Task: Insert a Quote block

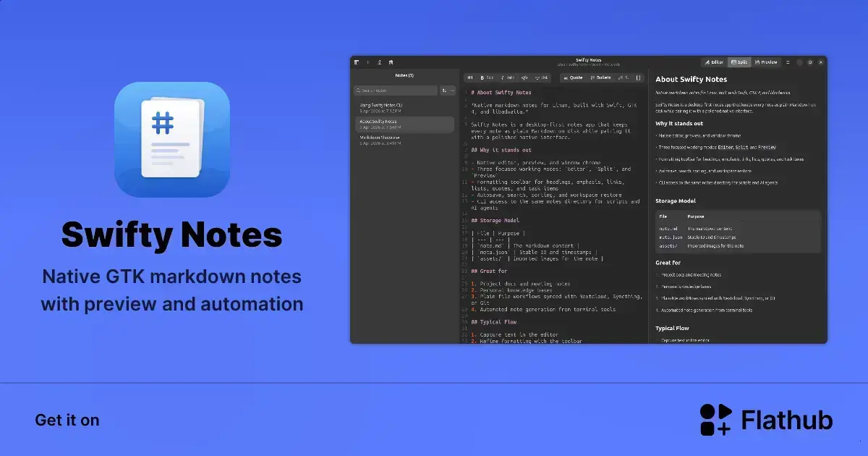Action: click(574, 77)
